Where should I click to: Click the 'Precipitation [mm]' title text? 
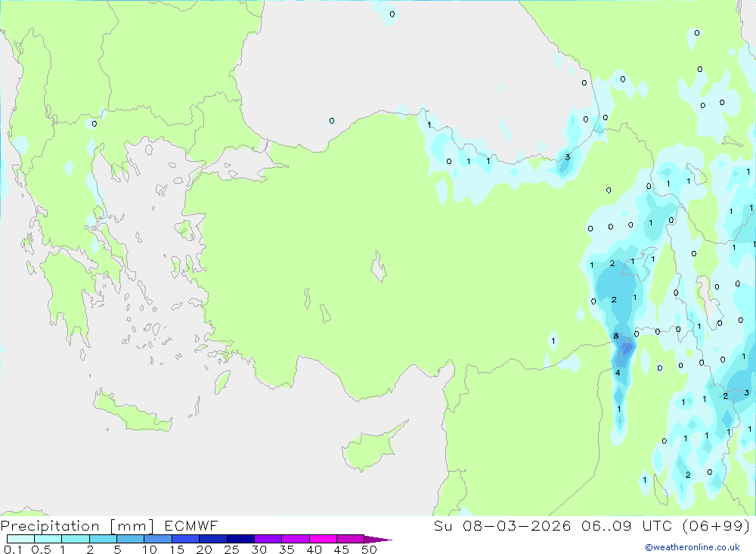pos(77,526)
